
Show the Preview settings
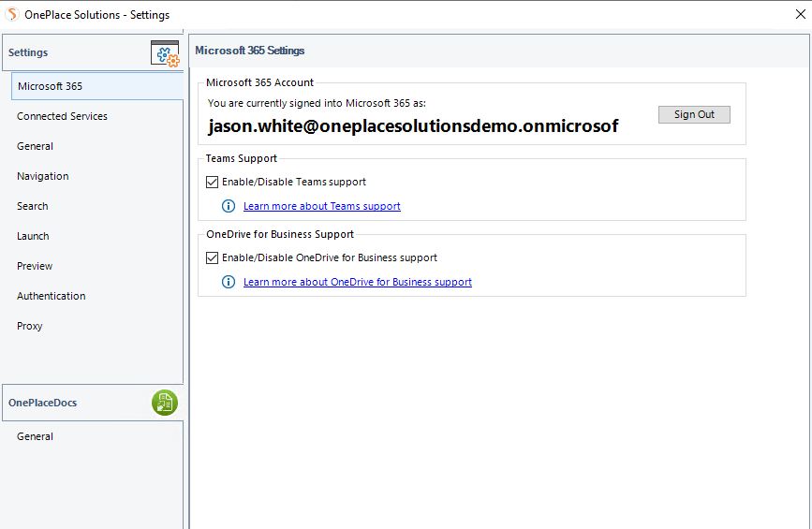pos(34,266)
